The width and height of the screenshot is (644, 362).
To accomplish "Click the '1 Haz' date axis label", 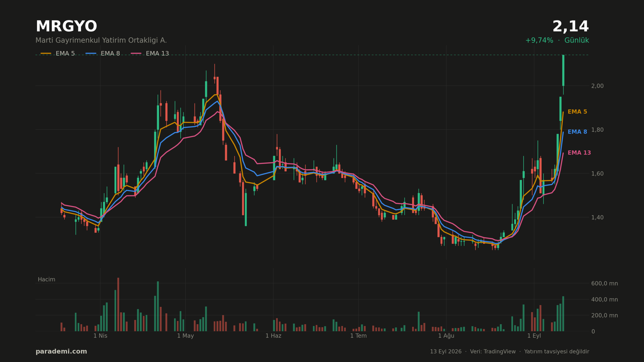I will [273, 336].
